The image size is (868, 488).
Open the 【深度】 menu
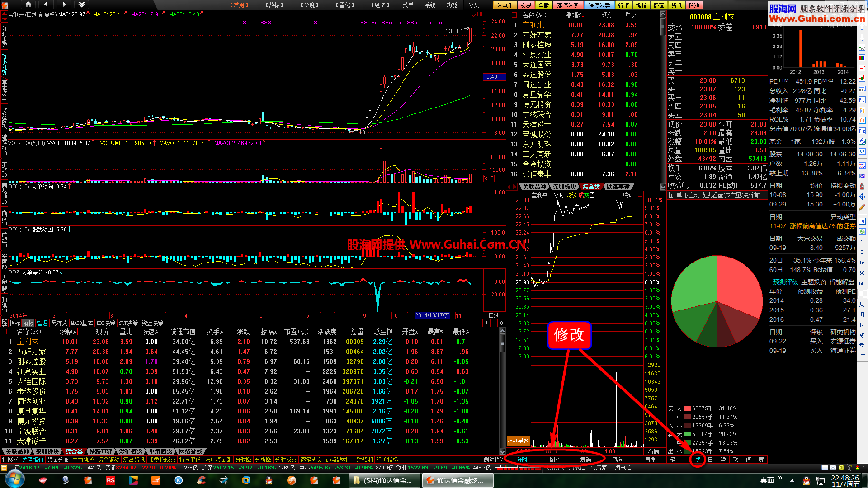(310, 5)
